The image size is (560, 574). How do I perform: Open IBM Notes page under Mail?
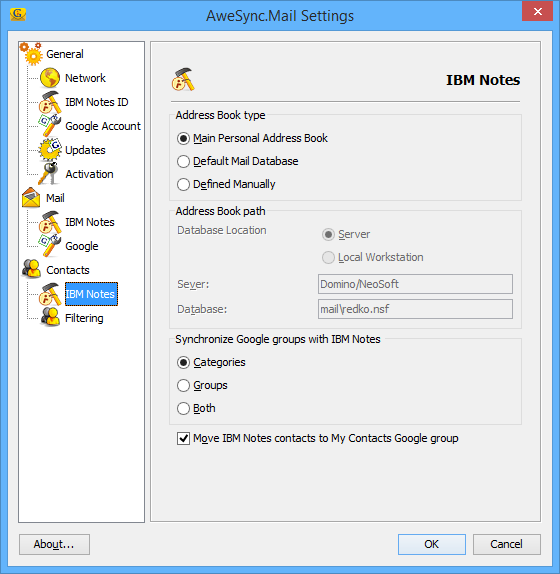tap(90, 222)
